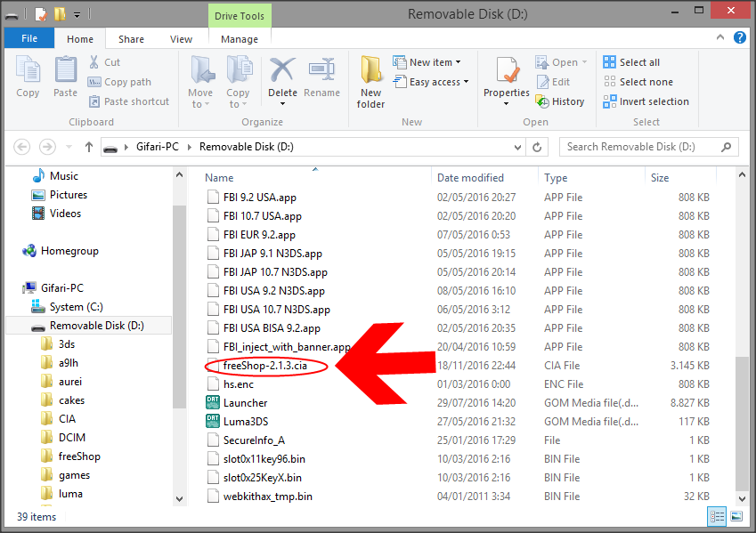The width and height of the screenshot is (756, 533).
Task: Click Gifari-PC in the address breadcrumb
Action: 158,147
